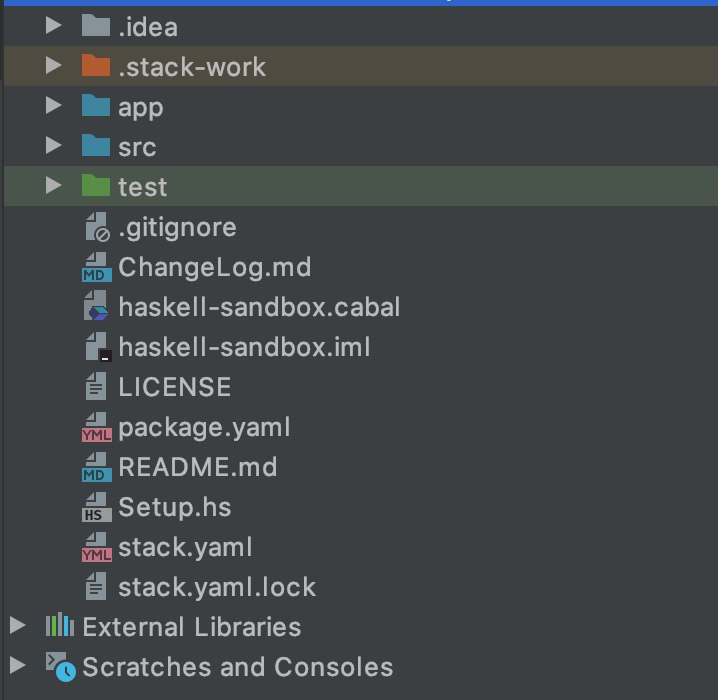The height and width of the screenshot is (700, 718).
Task: Expand the External Libraries node arrow
Action: [16, 627]
